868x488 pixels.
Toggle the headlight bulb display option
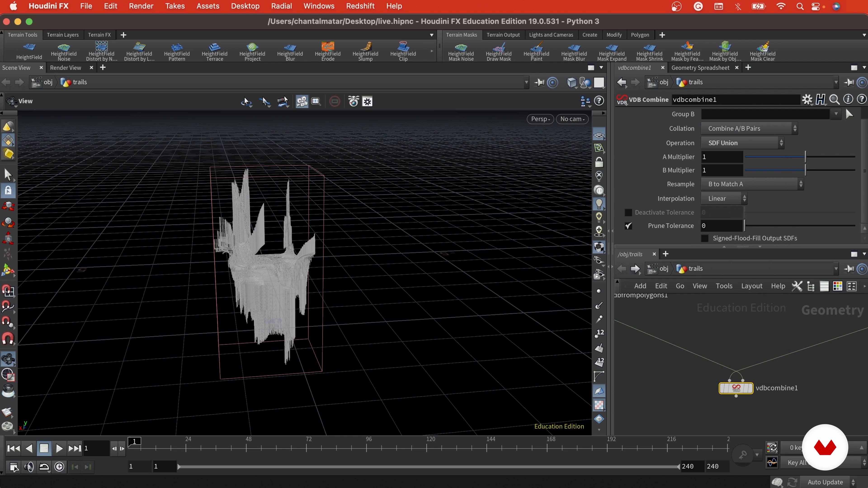click(x=599, y=204)
